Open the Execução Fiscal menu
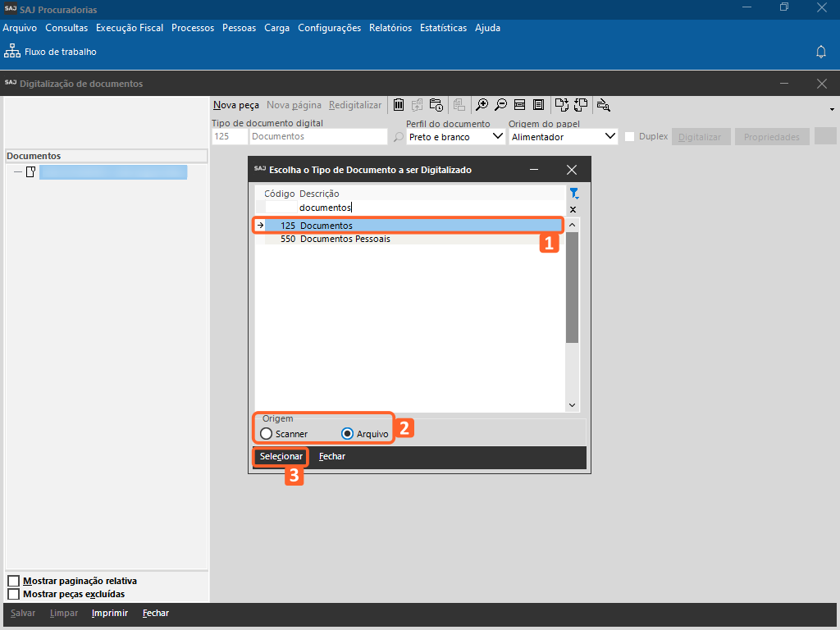Screen dimensions: 840x630 point(130,28)
